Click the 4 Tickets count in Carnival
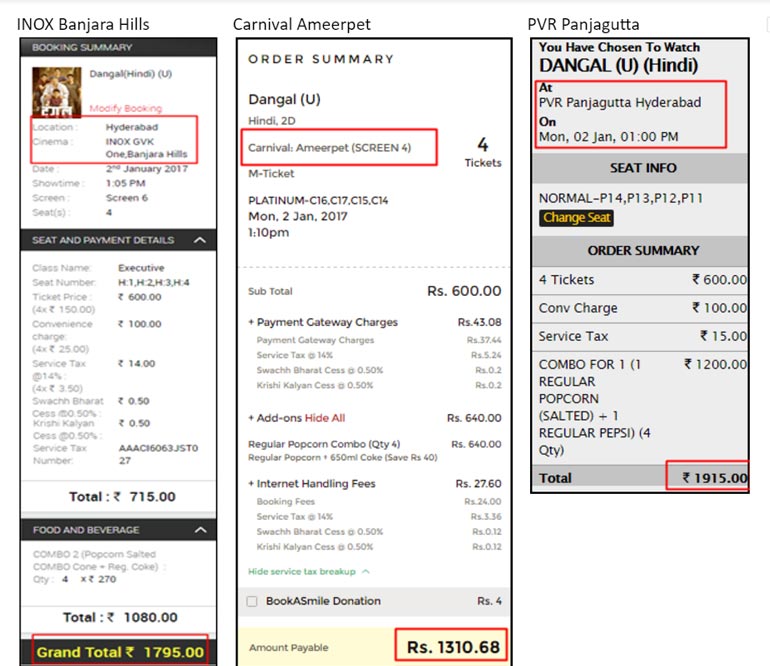 point(483,152)
